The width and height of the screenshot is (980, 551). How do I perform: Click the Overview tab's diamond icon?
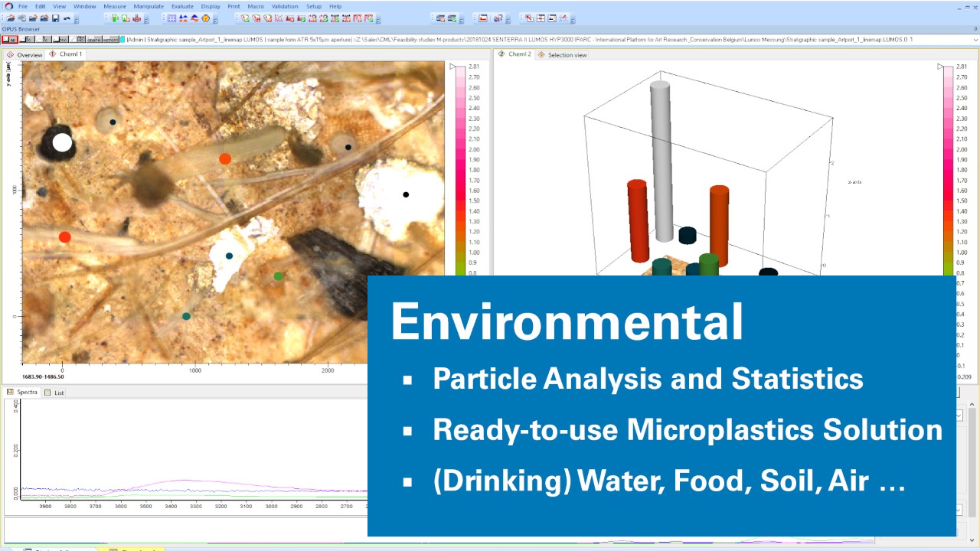coord(11,55)
